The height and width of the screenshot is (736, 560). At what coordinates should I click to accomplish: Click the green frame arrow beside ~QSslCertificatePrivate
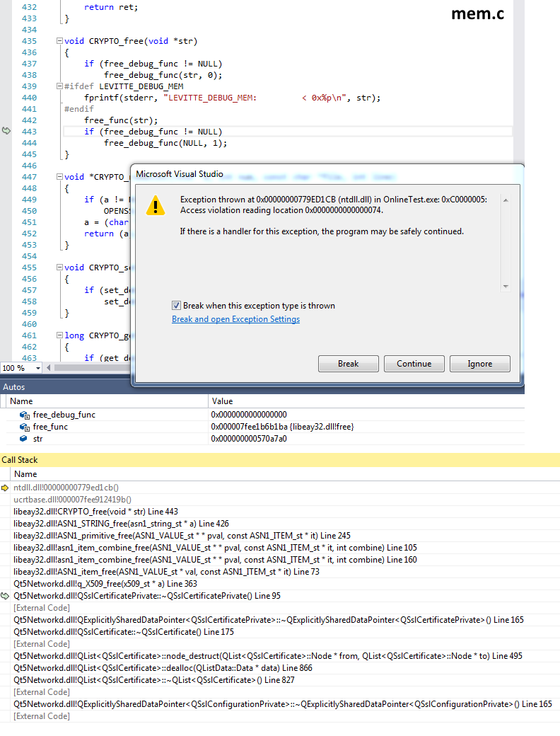point(5,596)
